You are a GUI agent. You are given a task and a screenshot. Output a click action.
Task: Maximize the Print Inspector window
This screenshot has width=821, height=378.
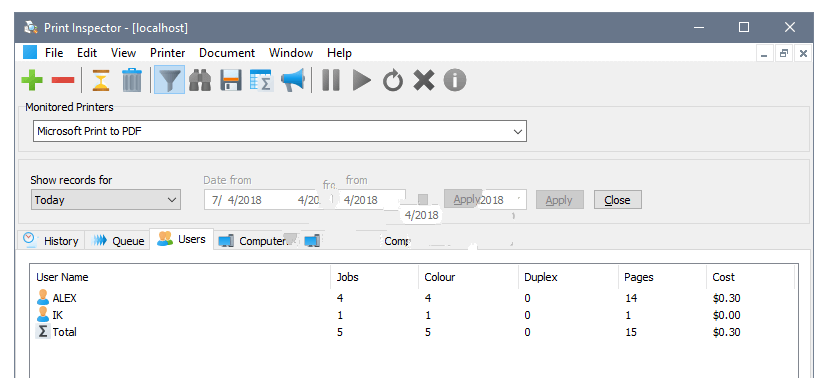pos(744,27)
